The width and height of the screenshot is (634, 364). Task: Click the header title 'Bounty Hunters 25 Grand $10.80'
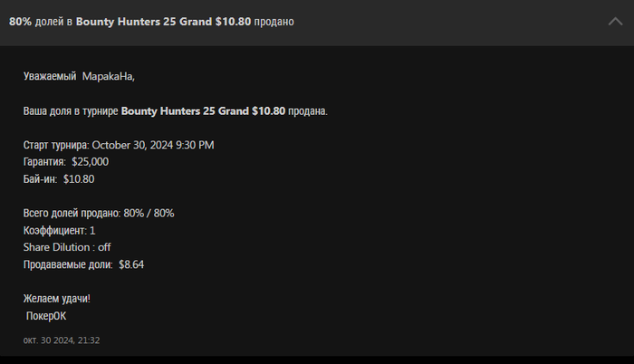click(163, 22)
